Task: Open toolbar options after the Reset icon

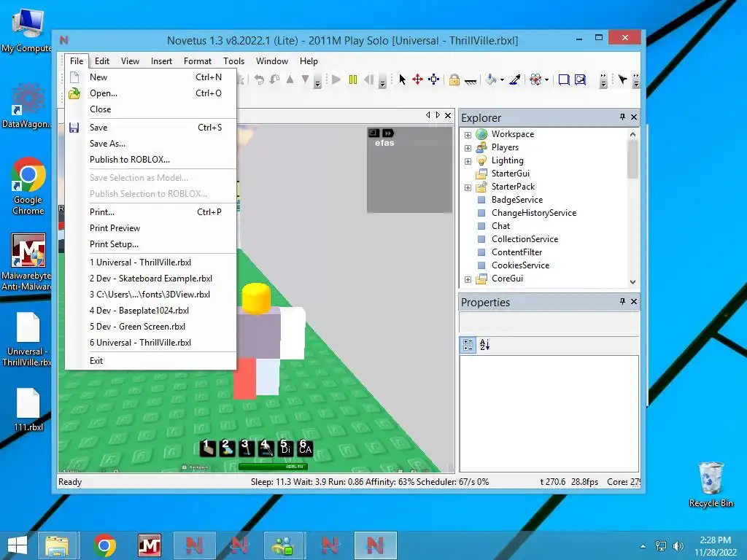Action: pos(382,81)
